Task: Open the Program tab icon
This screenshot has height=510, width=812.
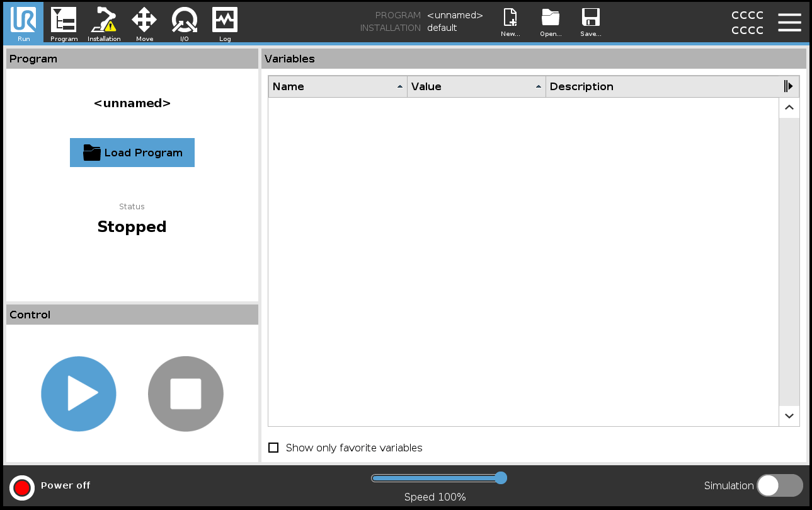Action: click(64, 23)
